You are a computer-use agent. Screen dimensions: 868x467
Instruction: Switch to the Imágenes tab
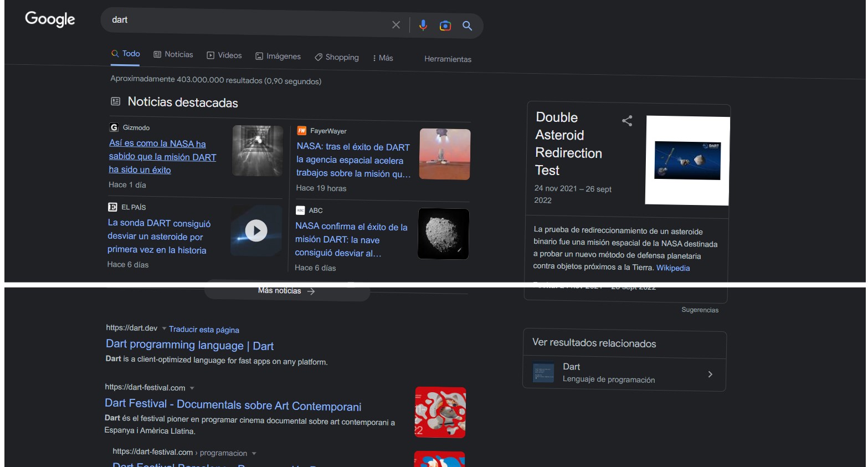coord(278,56)
